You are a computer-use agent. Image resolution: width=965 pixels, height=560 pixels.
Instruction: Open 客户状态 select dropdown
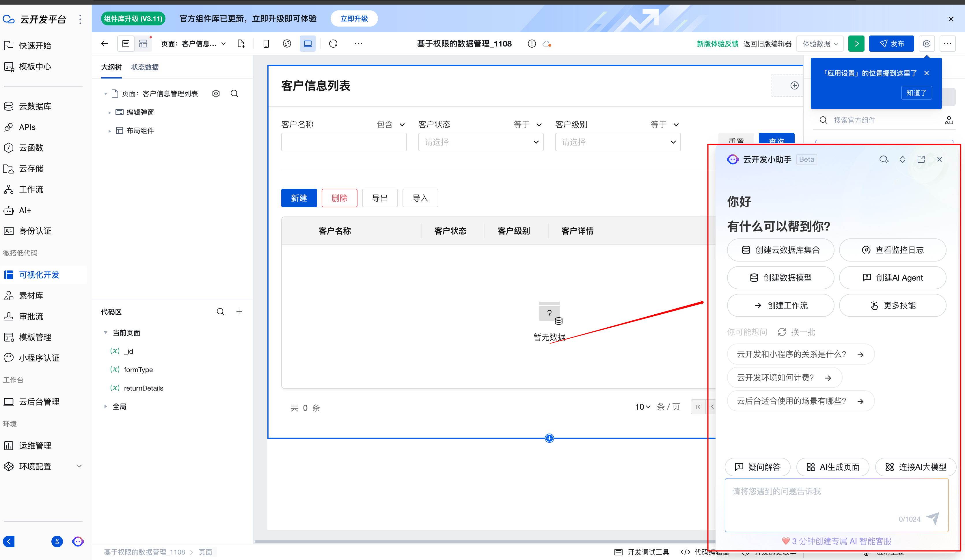pyautogui.click(x=481, y=142)
